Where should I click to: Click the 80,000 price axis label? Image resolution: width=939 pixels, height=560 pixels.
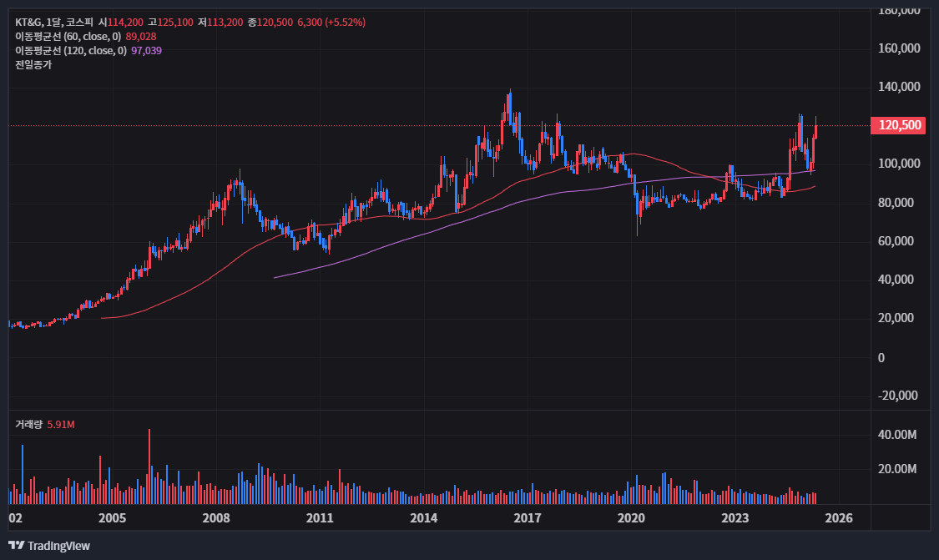pyautogui.click(x=896, y=203)
